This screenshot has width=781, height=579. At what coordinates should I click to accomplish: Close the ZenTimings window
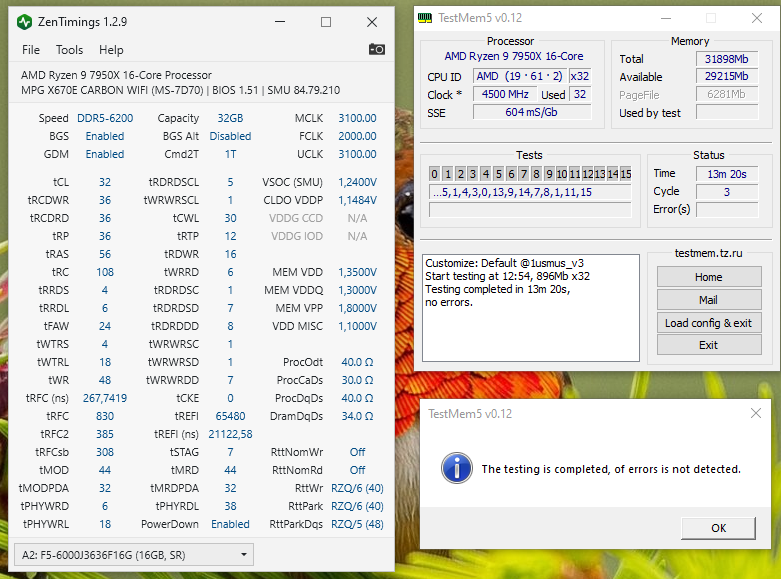click(372, 22)
